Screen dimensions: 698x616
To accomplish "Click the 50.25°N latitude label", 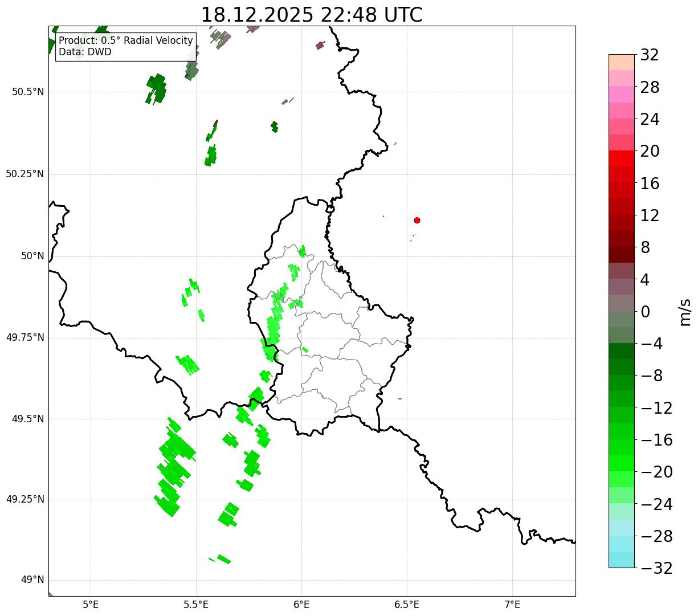I will point(25,174).
